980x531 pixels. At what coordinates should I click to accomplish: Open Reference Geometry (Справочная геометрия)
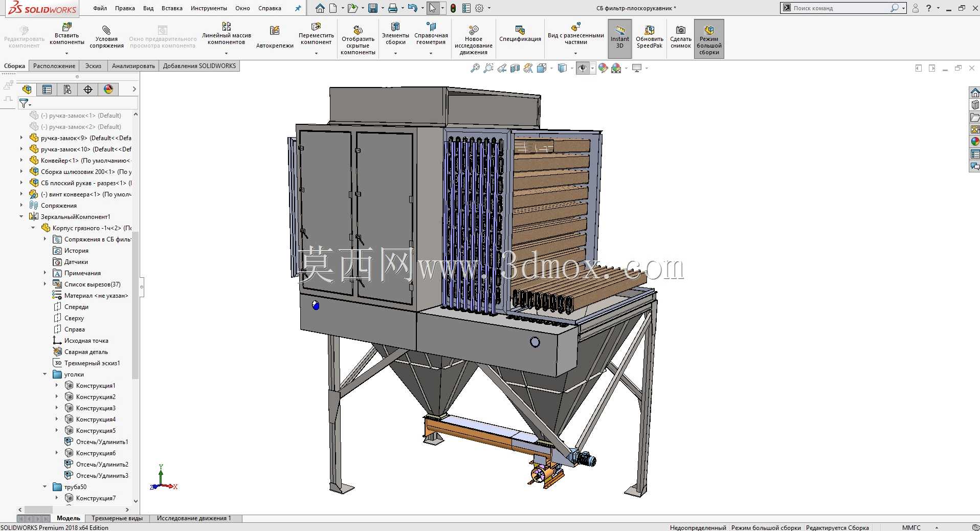[x=431, y=34]
